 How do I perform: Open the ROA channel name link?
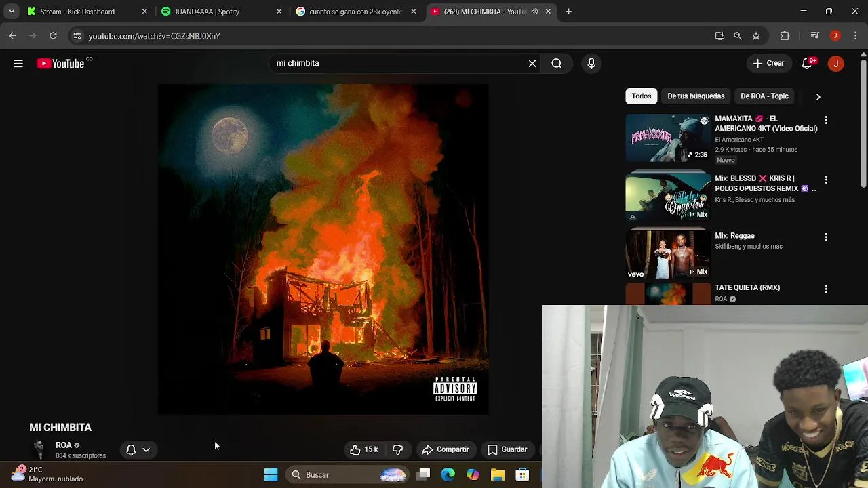coord(63,445)
